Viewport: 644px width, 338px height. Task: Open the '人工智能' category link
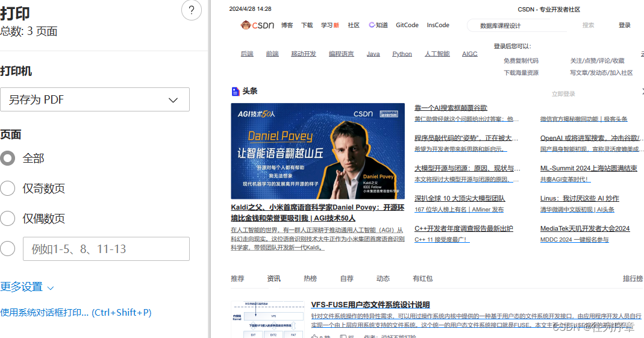click(437, 54)
